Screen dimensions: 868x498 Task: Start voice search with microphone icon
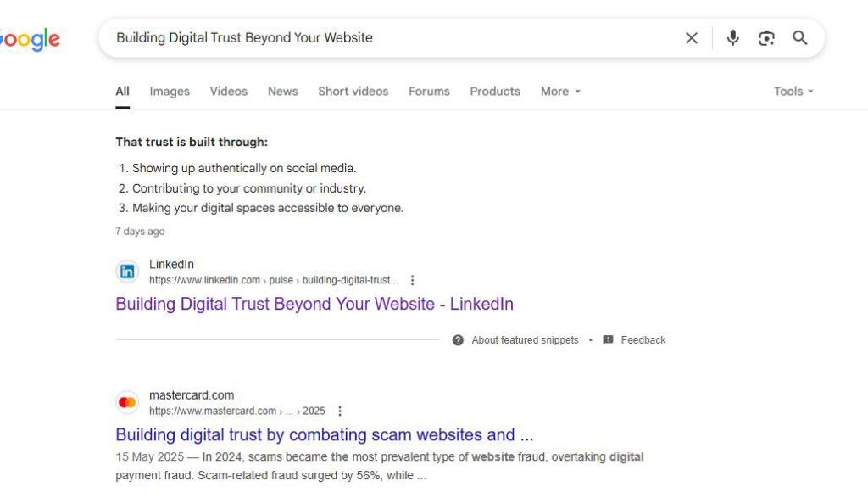pyautogui.click(x=732, y=37)
